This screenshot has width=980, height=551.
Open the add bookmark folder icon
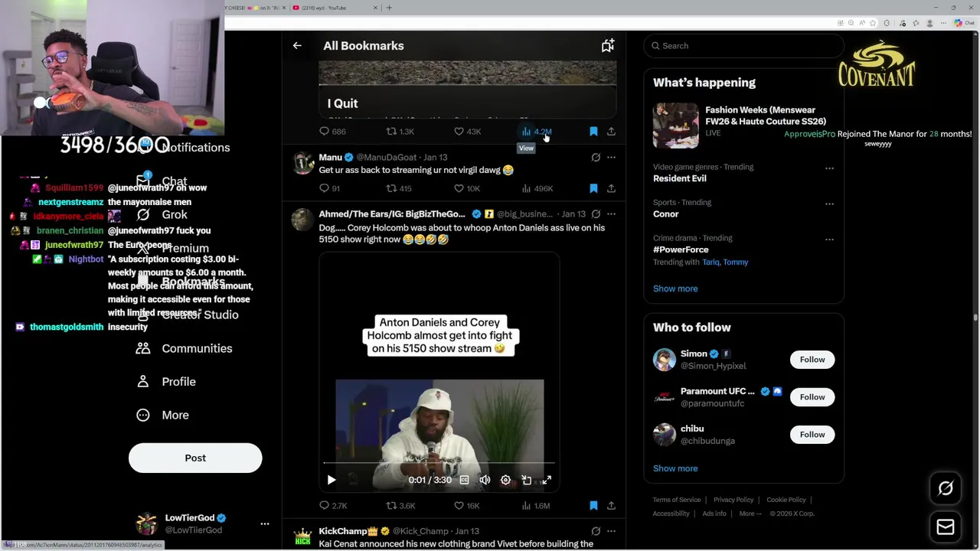point(607,46)
